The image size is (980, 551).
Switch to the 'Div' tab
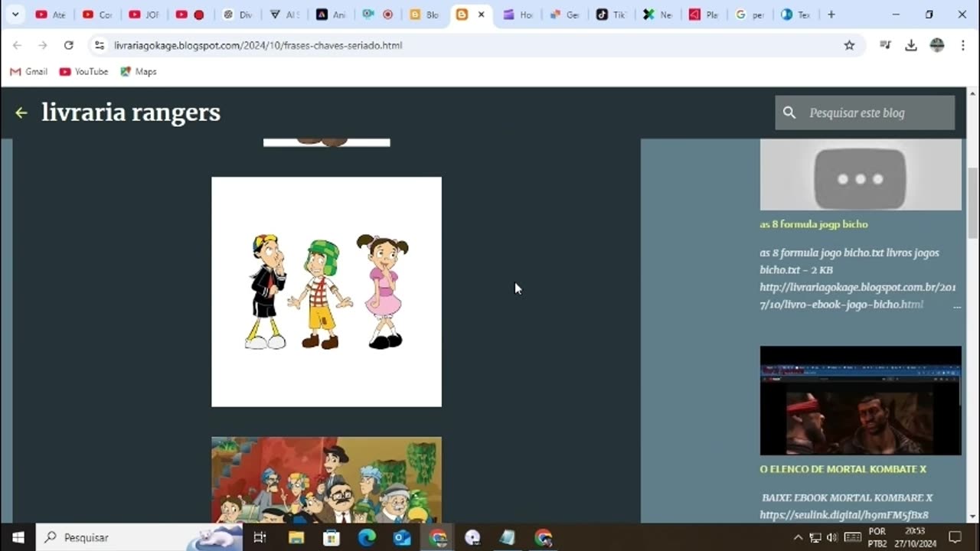pos(237,15)
